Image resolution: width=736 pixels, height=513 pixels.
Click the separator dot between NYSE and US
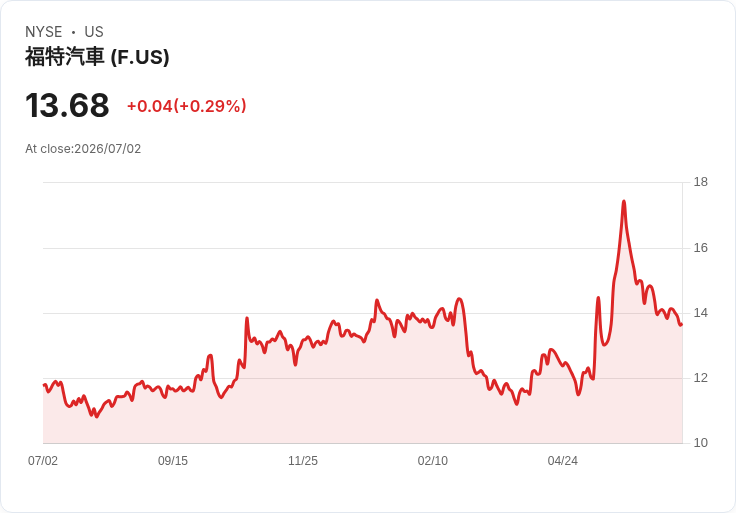click(73, 32)
